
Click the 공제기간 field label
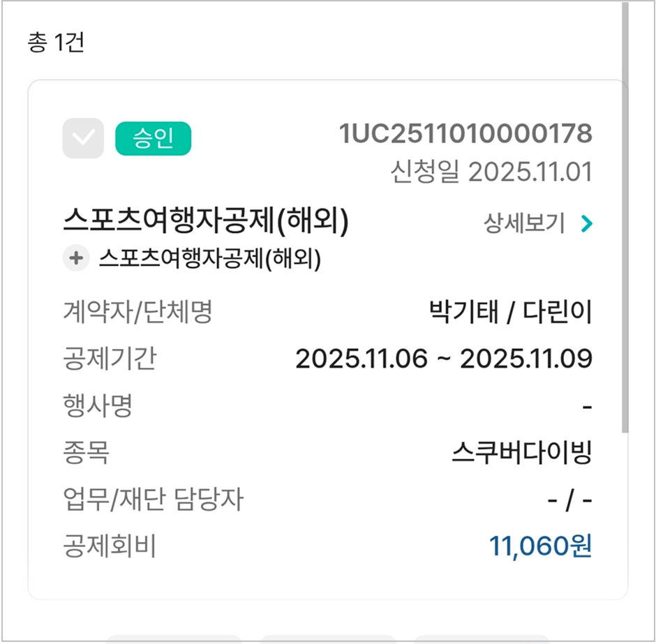pyautogui.click(x=110, y=359)
